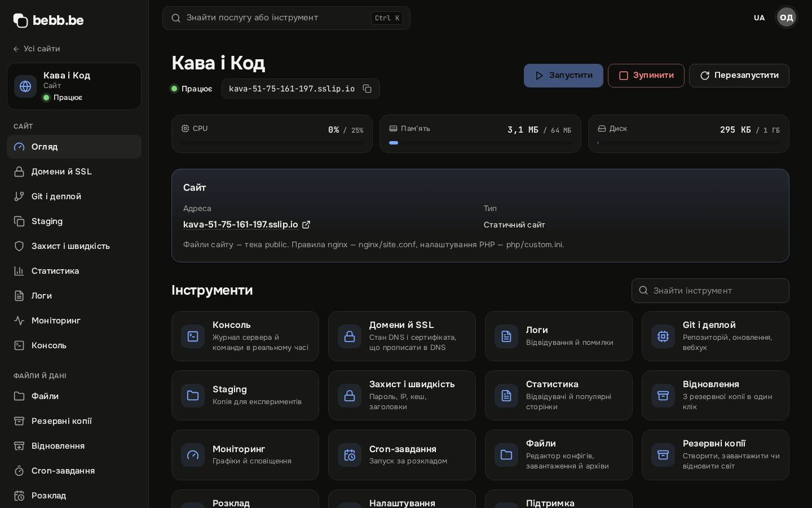Click the 3,1 МБ memory value

(523, 130)
